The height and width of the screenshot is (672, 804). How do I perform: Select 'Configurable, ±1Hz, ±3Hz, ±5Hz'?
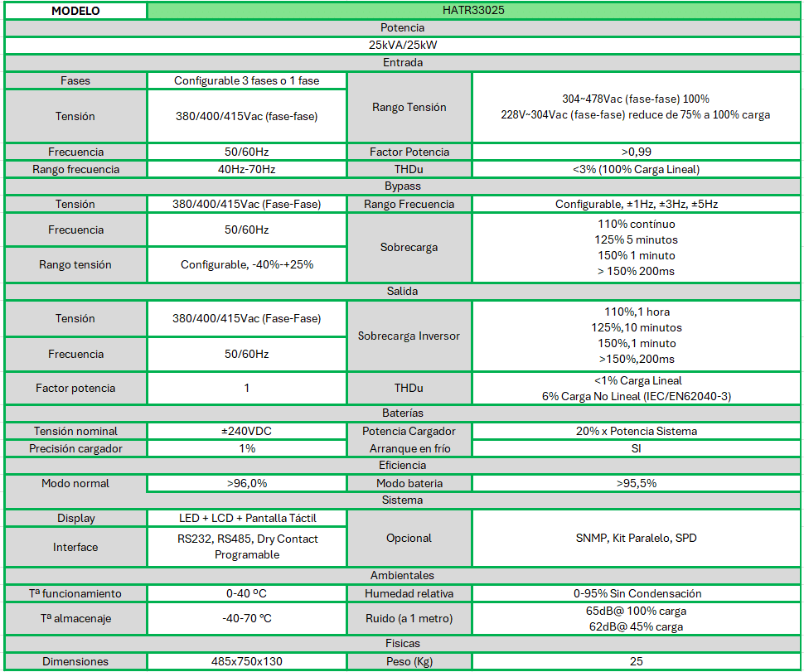tap(636, 204)
